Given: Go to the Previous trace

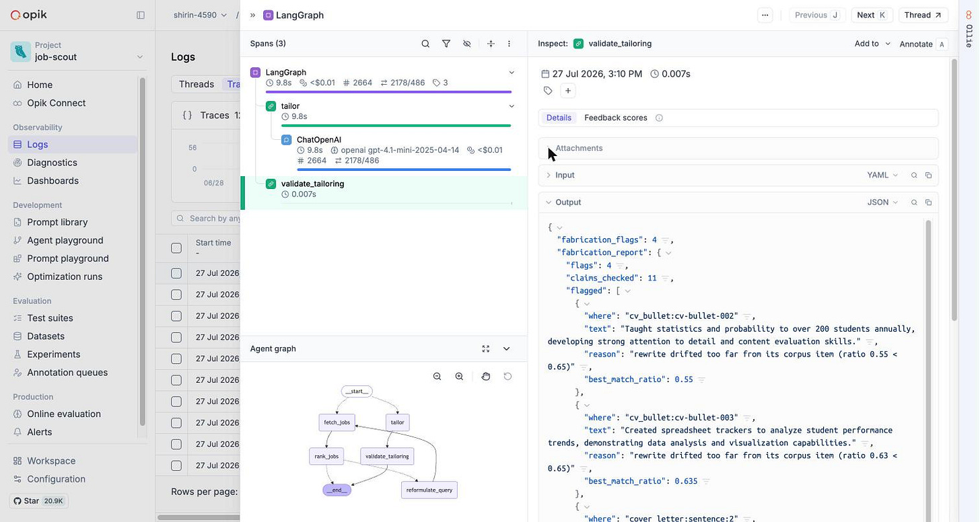Looking at the screenshot, I should pyautogui.click(x=817, y=15).
